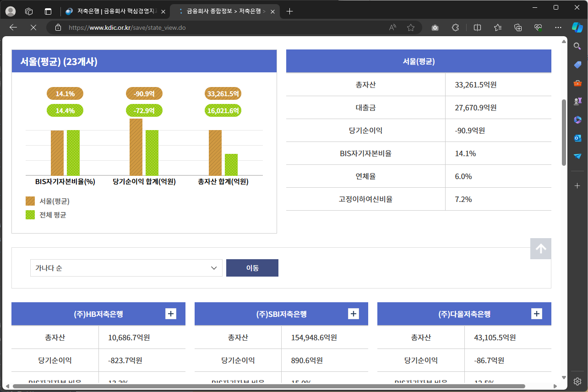This screenshot has width=588, height=392.
Task: Click the green -72.9억 chart label
Action: (144, 110)
